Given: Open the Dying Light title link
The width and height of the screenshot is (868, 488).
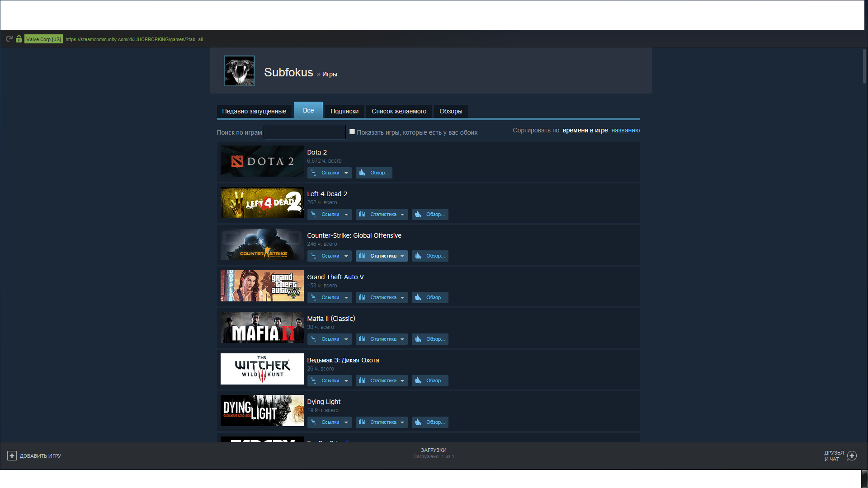Looking at the screenshot, I should pos(324,402).
